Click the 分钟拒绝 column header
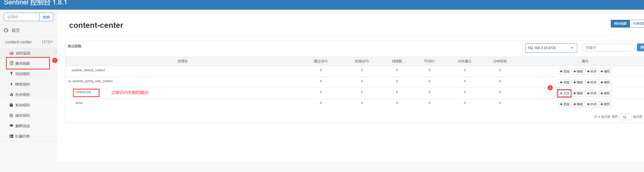Viewport: 644px width, 172px height. [500, 61]
